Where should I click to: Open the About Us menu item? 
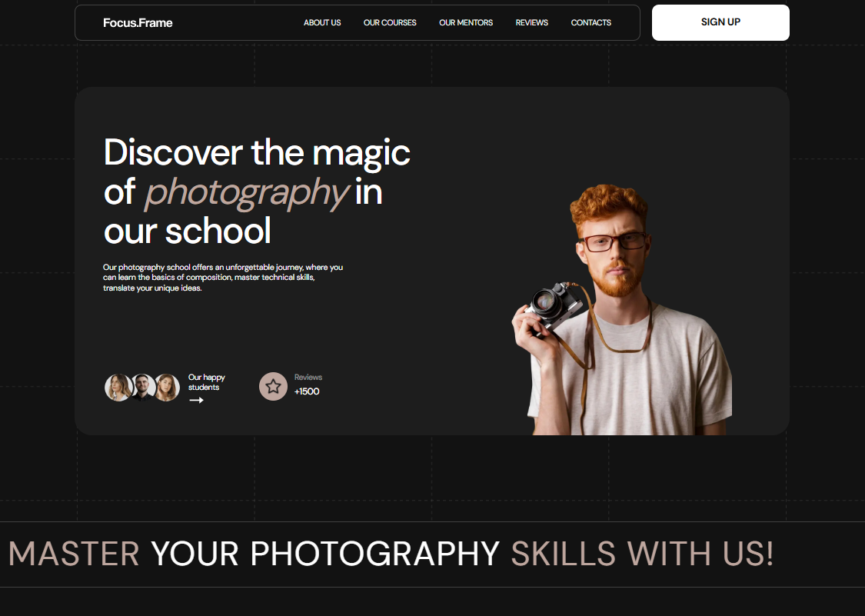[322, 23]
